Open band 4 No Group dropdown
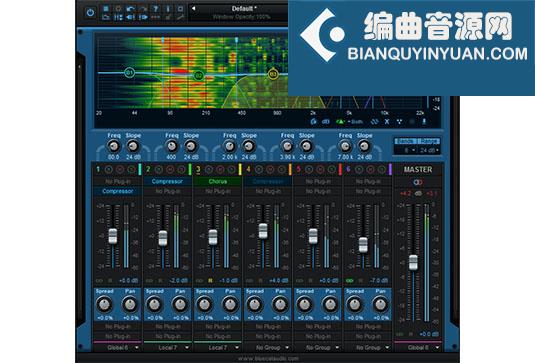 pyautogui.click(x=268, y=348)
